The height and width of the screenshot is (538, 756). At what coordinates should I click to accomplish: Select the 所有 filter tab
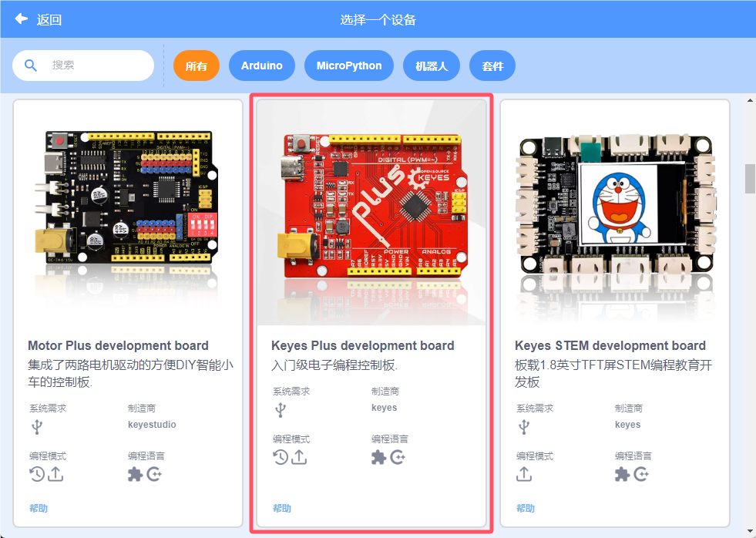point(197,66)
